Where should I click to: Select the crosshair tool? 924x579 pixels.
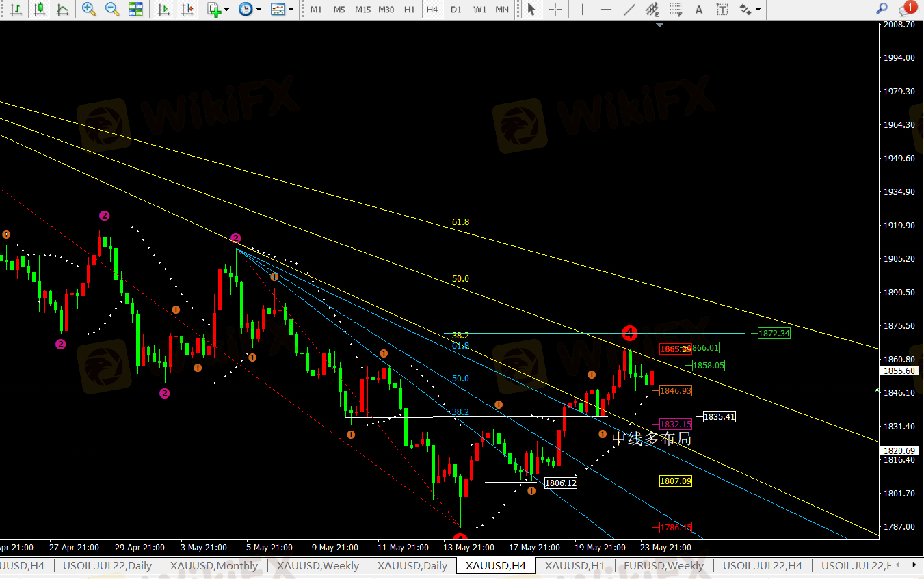click(555, 10)
